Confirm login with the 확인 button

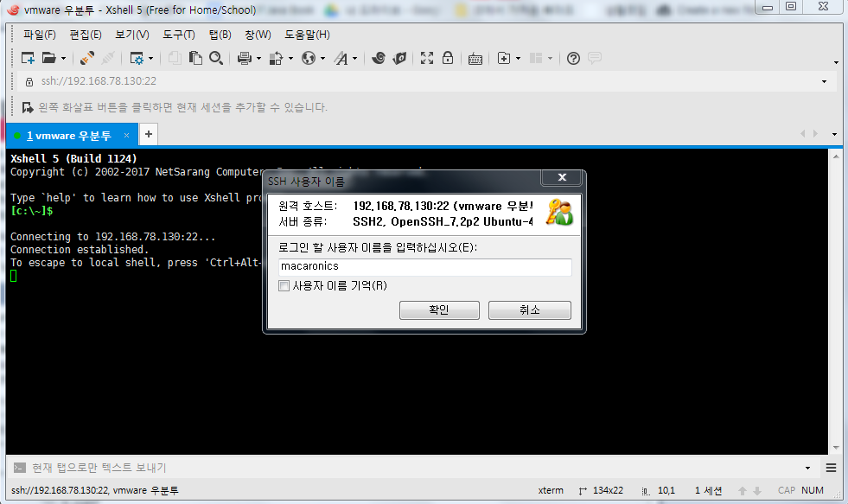coord(439,309)
